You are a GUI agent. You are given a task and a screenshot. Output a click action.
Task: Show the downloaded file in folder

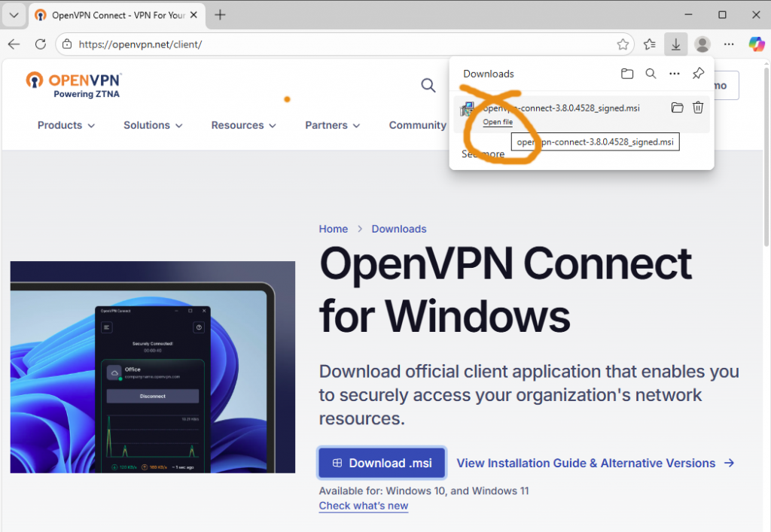pyautogui.click(x=677, y=108)
